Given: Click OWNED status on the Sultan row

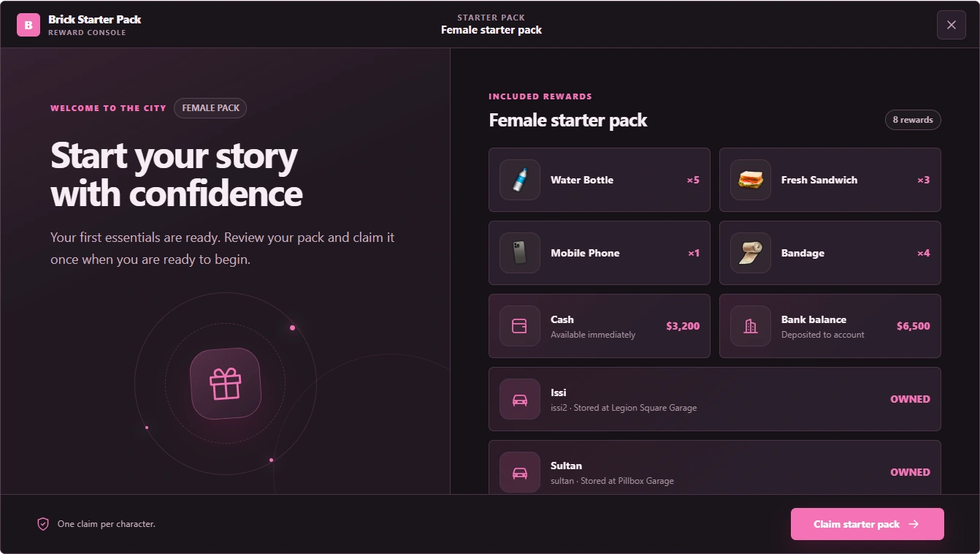Looking at the screenshot, I should pos(910,472).
